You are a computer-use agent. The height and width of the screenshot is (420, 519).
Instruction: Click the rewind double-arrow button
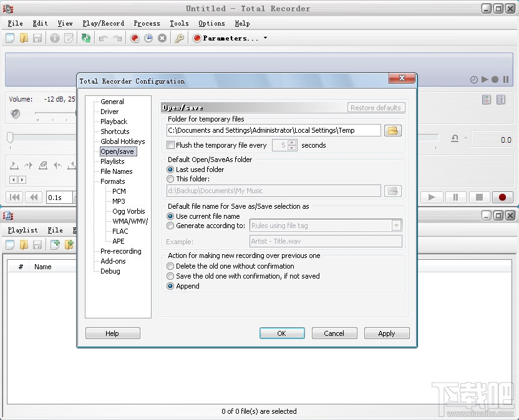click(x=34, y=198)
